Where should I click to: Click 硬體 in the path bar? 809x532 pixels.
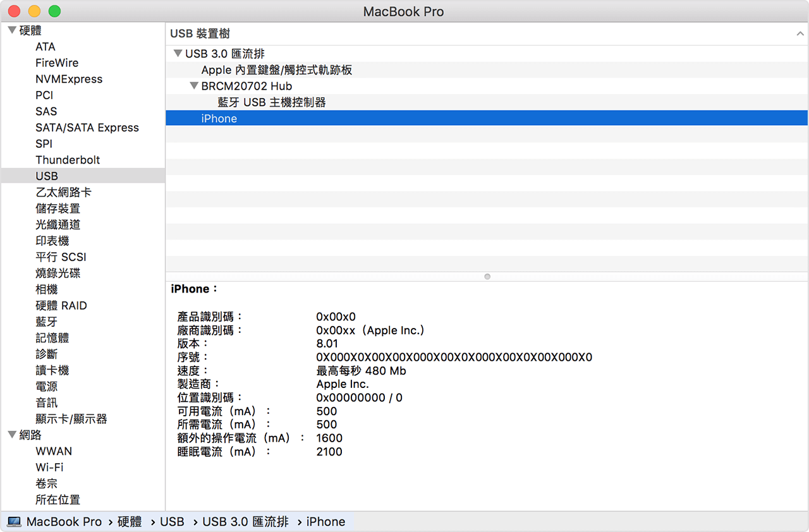[130, 522]
